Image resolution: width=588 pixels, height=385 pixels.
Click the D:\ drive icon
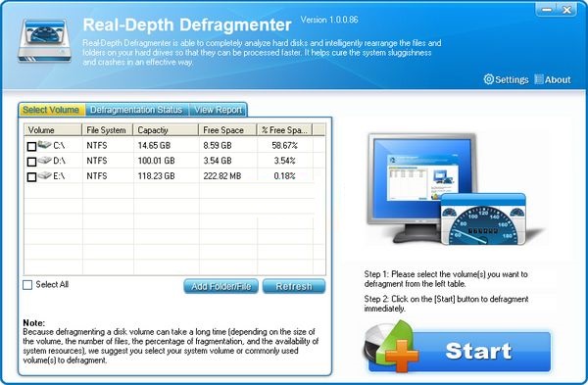click(45, 160)
